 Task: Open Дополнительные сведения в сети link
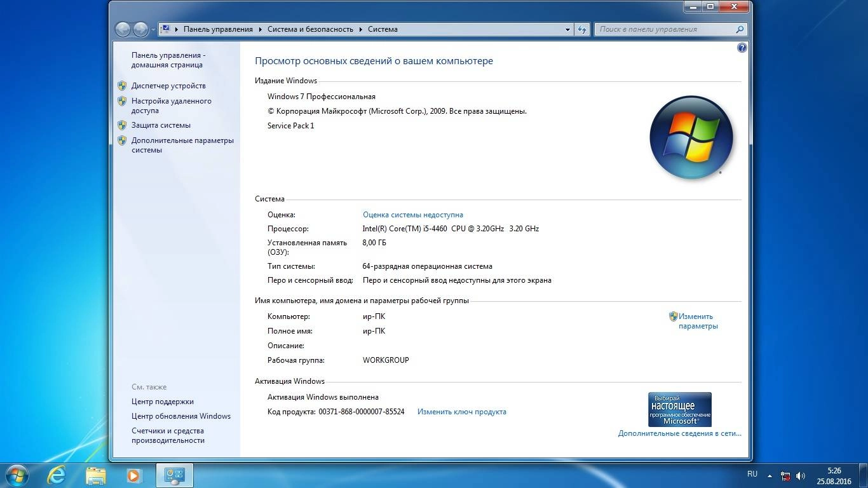click(680, 433)
